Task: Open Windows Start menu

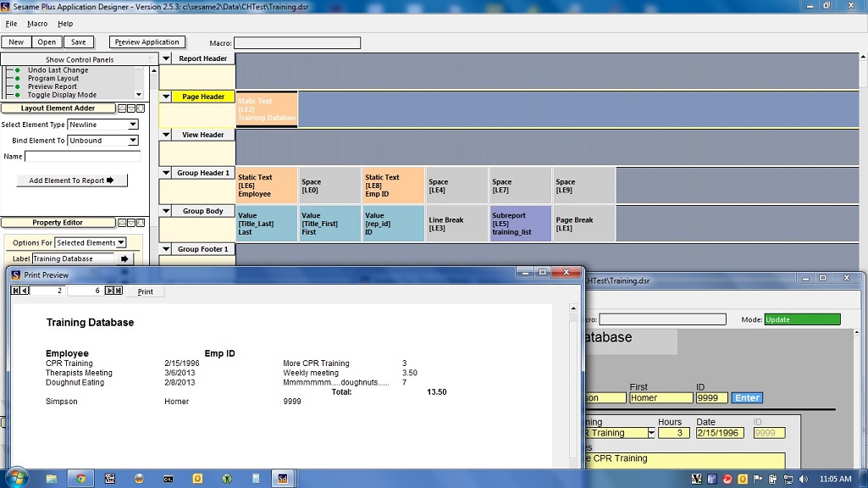Action: (17, 478)
